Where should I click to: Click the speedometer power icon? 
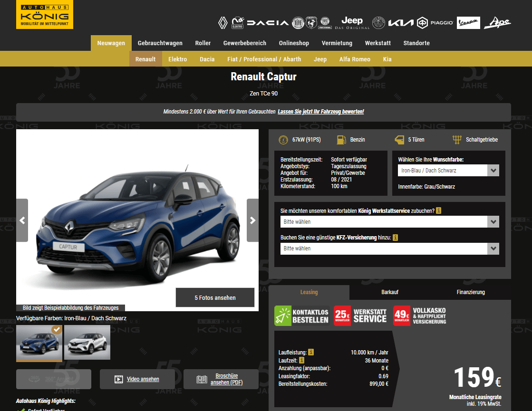coord(283,140)
